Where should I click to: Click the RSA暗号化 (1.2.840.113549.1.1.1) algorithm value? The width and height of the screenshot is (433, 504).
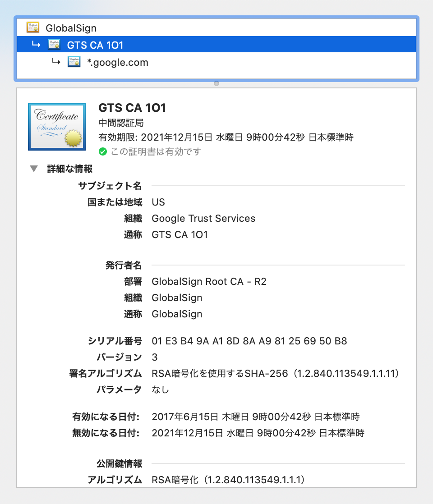228,480
